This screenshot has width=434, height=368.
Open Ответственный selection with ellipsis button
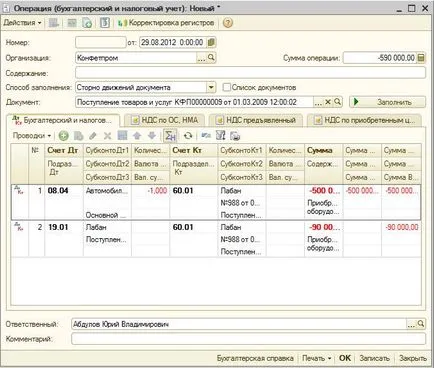click(x=411, y=324)
